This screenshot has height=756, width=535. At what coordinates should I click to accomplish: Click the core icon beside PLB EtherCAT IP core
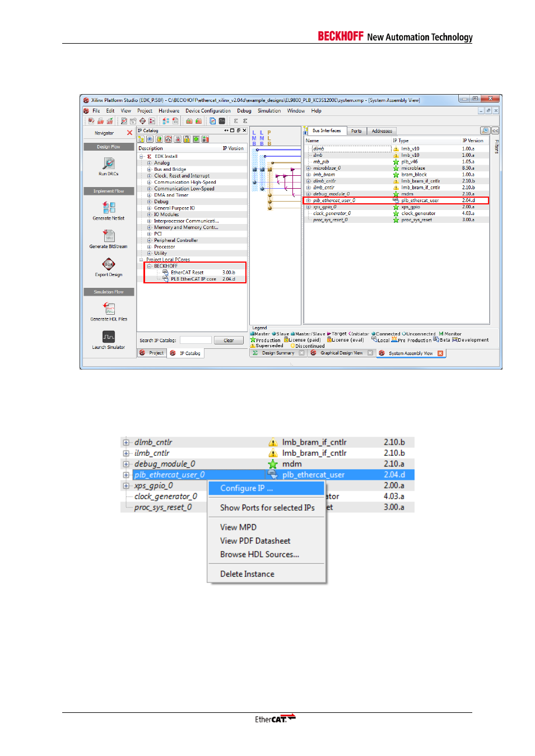point(166,278)
